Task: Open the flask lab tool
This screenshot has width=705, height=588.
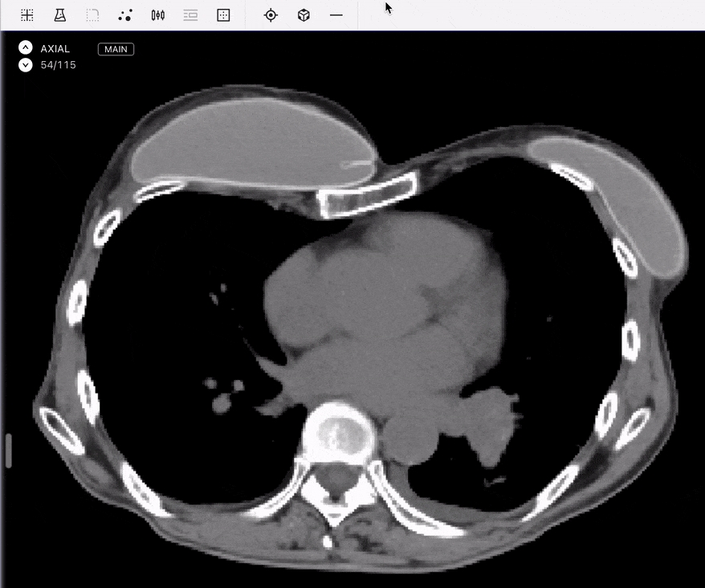Action: 59,15
